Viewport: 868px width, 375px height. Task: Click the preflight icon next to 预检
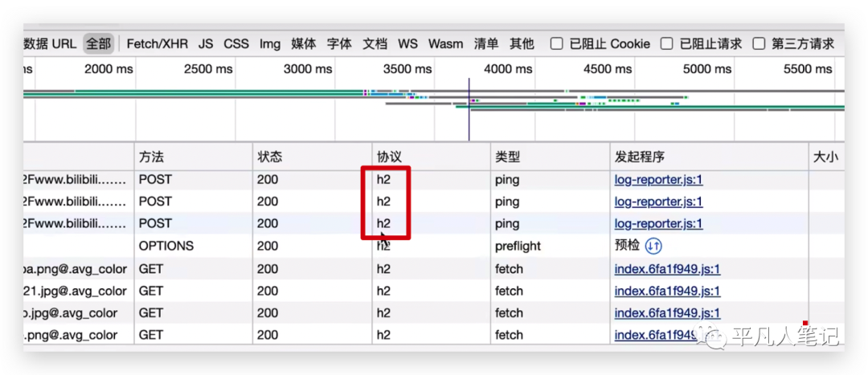click(x=653, y=247)
